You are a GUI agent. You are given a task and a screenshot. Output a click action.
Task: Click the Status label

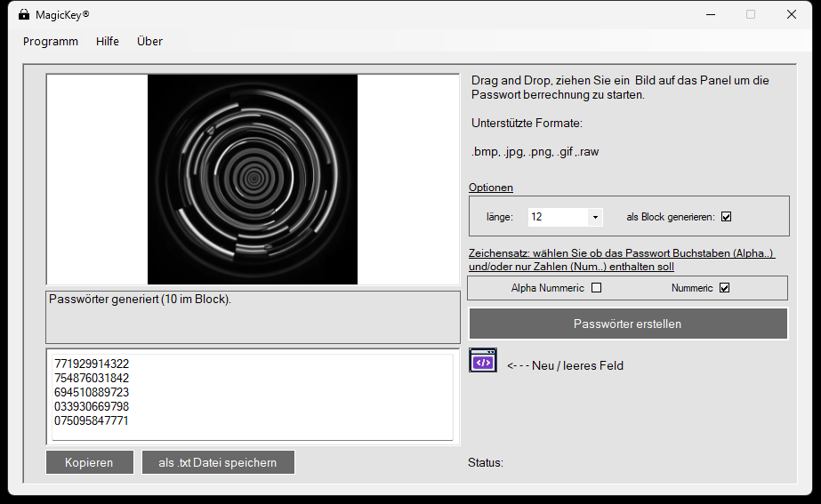[486, 462]
